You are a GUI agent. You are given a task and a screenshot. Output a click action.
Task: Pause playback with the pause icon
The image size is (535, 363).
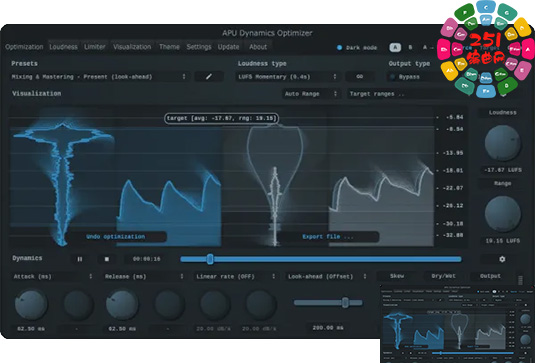click(x=79, y=259)
